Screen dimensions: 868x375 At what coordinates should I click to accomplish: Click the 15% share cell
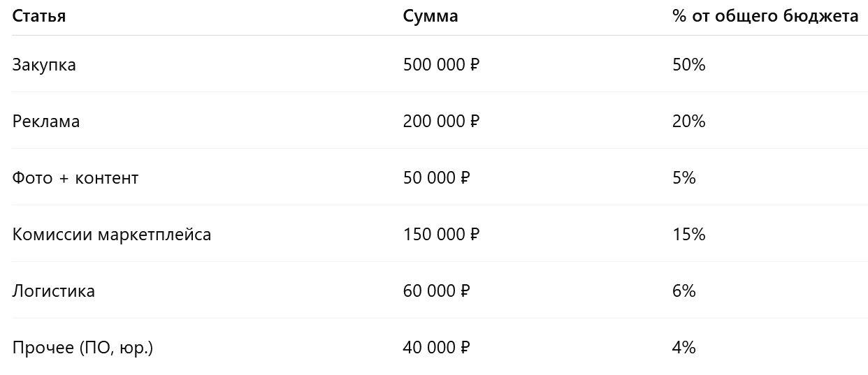(689, 235)
